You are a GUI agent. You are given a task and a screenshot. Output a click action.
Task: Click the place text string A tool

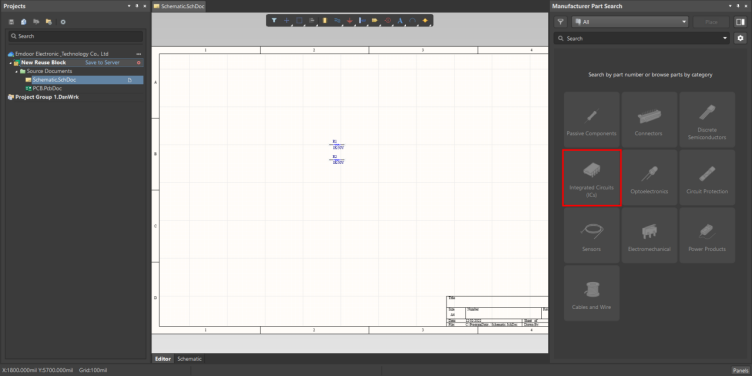pyautogui.click(x=400, y=21)
